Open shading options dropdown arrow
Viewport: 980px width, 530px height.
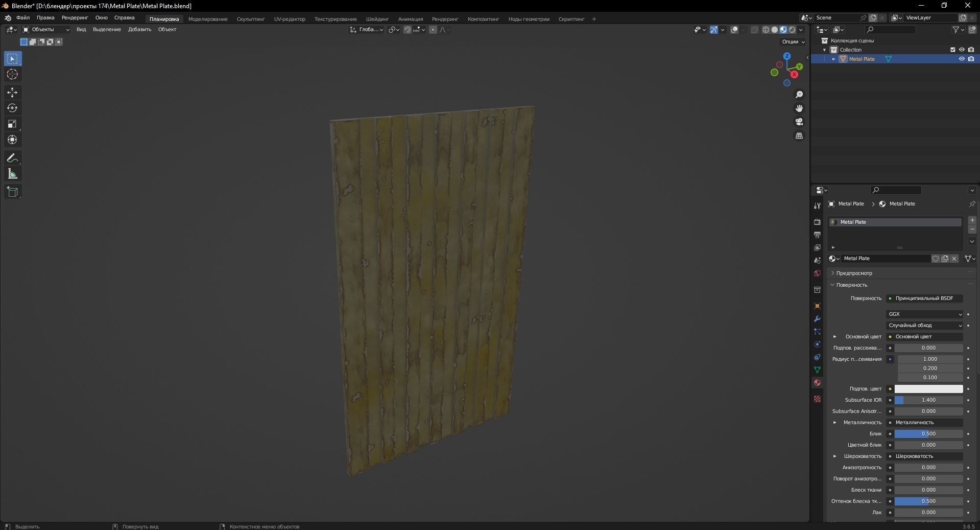(x=801, y=30)
